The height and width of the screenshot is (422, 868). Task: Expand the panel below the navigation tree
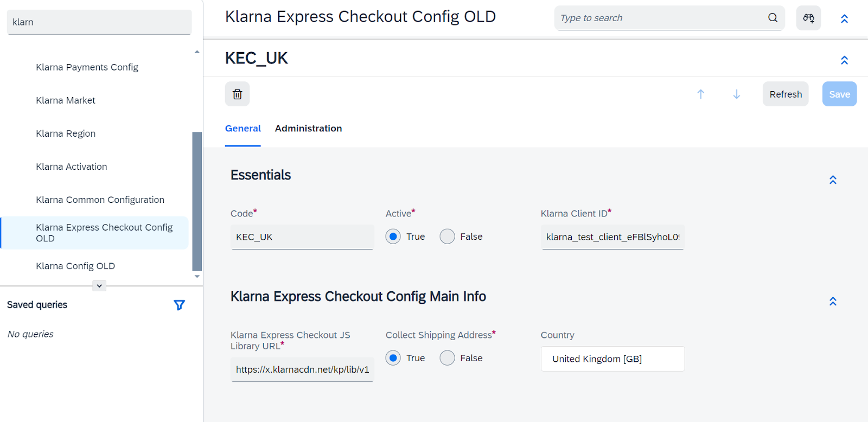tap(99, 286)
